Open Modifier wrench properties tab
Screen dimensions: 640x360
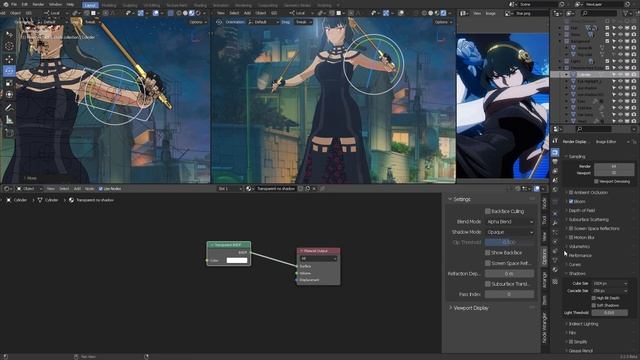coord(555,222)
